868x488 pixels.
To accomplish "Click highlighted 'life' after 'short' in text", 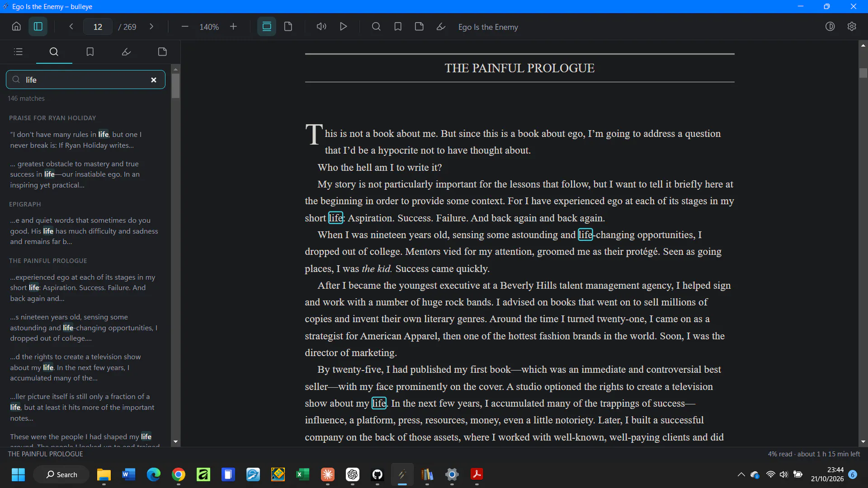I will [335, 218].
